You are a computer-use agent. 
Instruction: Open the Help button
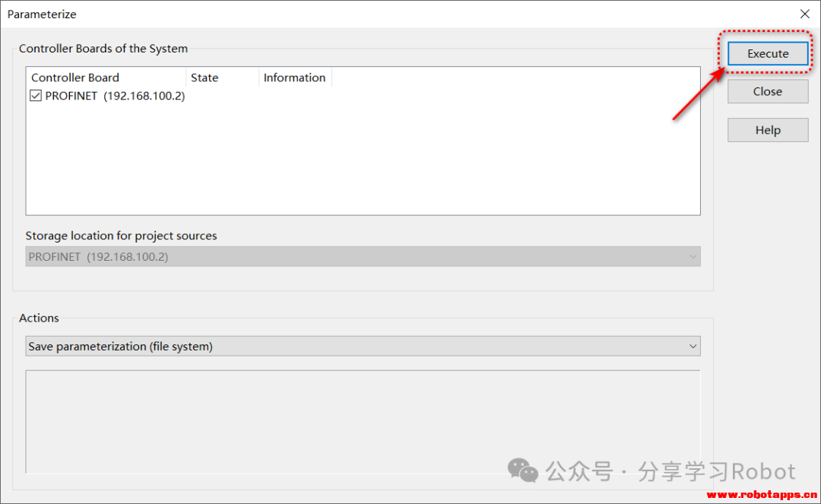tap(768, 130)
